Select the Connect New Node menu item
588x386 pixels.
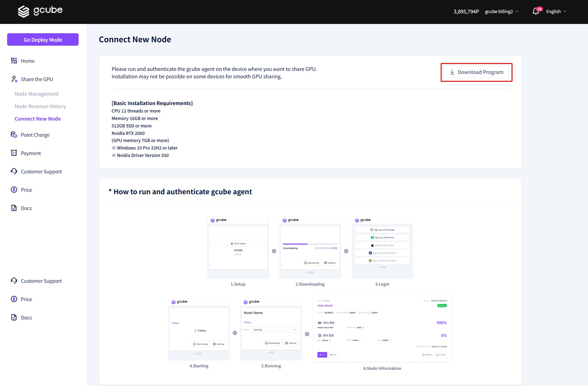coord(38,118)
